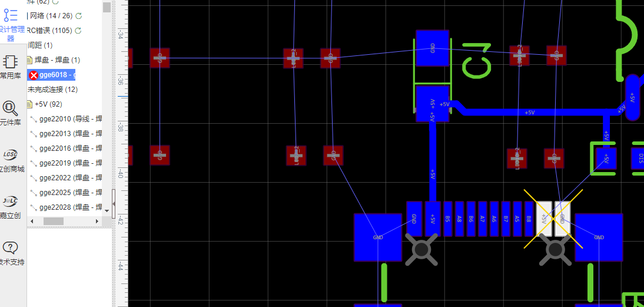Select the left connector mounting hole
Image resolution: width=644 pixels, height=307 pixels.
coord(421,249)
